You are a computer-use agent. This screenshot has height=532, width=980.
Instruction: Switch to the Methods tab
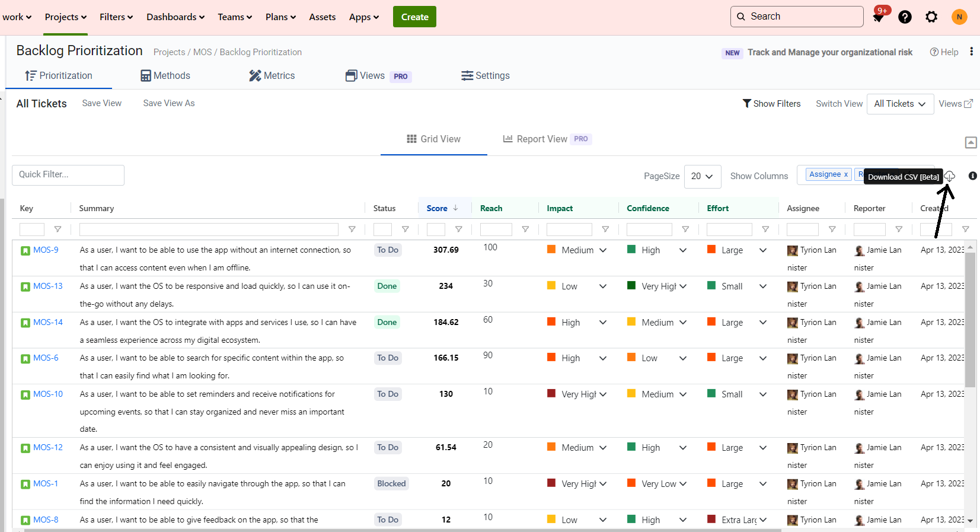tap(165, 76)
